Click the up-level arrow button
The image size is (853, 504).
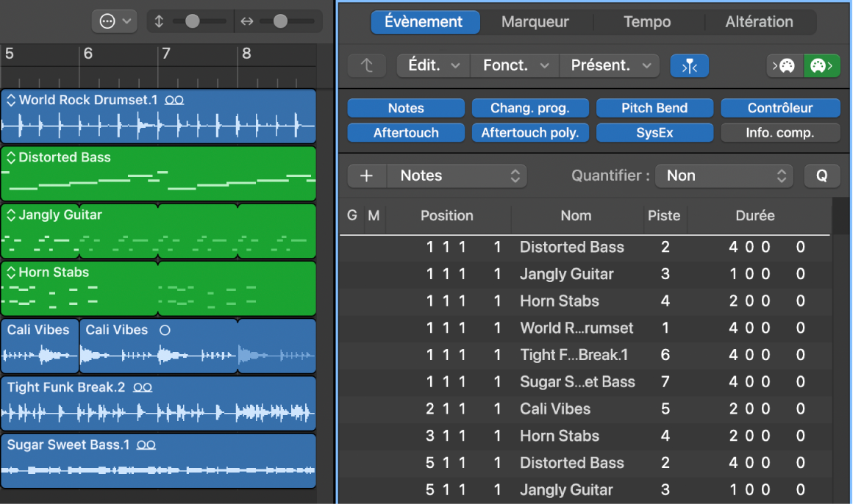[x=367, y=66]
